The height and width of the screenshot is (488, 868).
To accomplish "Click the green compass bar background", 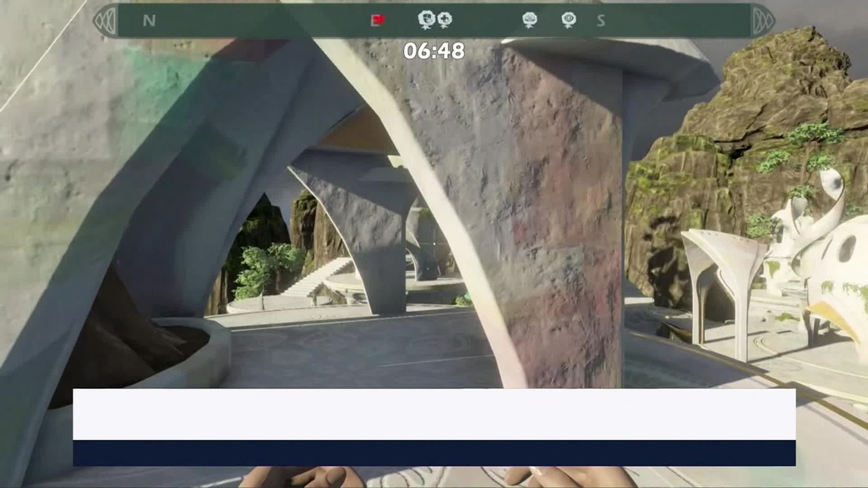I will [x=271, y=21].
